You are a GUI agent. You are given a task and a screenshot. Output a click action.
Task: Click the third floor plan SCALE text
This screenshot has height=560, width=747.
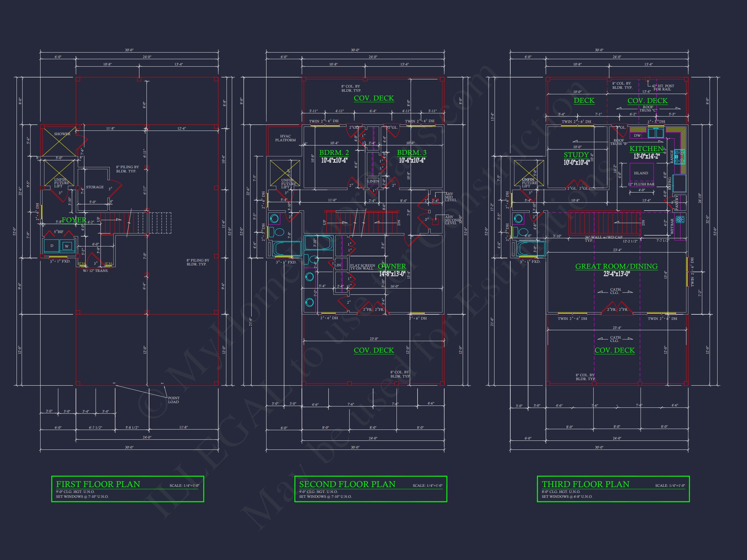[x=670, y=486]
